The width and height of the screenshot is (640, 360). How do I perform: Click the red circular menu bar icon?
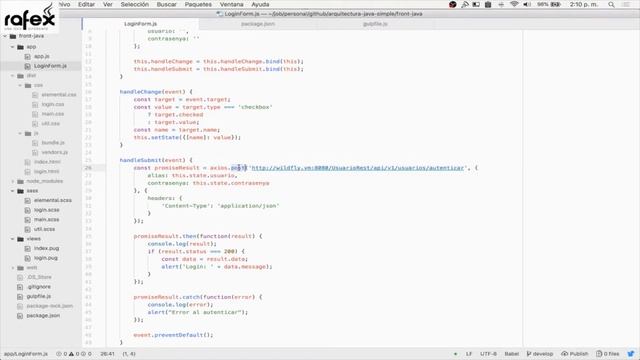pos(453,4)
